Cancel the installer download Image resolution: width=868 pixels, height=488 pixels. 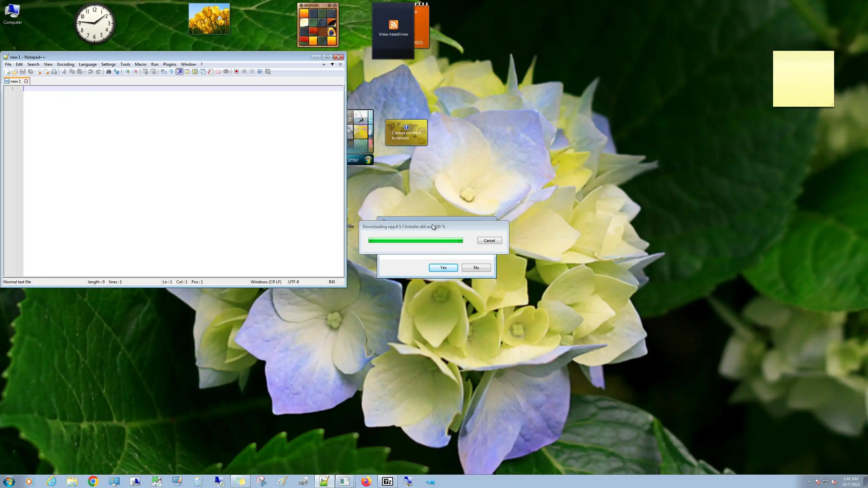coord(489,241)
